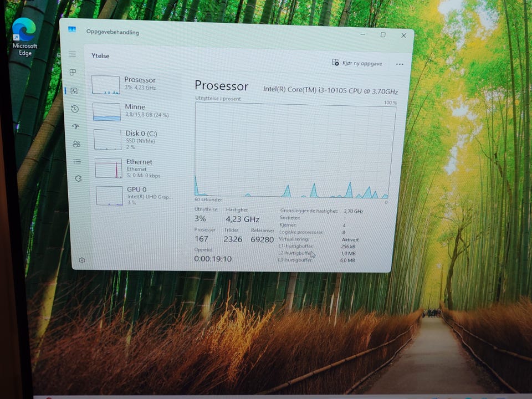Open the Startup apps sidebar icon
Image resolution: width=532 pixels, height=399 pixels.
(x=76, y=126)
